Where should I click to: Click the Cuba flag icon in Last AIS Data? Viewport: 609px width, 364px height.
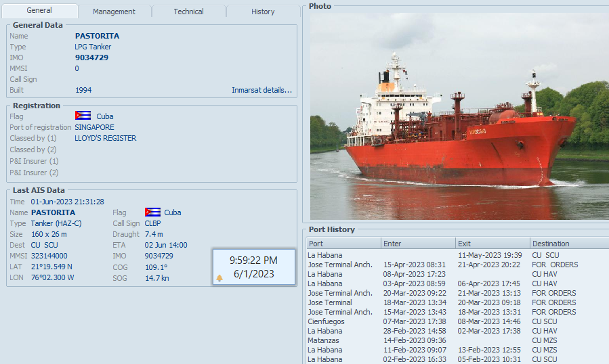152,212
